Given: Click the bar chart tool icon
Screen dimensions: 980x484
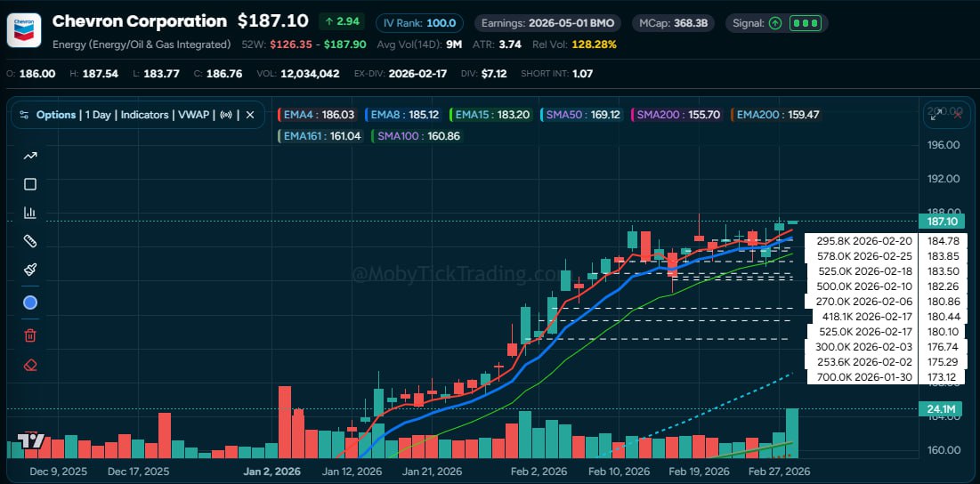Looking at the screenshot, I should (x=30, y=213).
